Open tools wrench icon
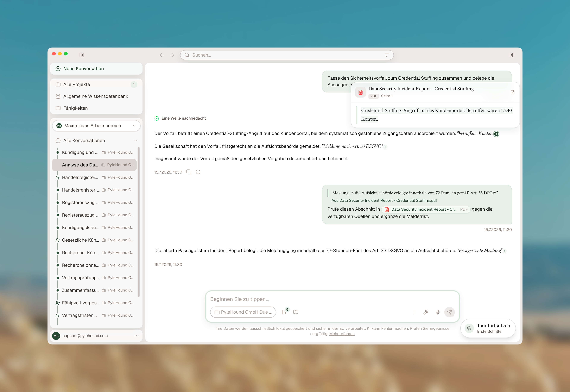The width and height of the screenshot is (570, 392). 426,312
